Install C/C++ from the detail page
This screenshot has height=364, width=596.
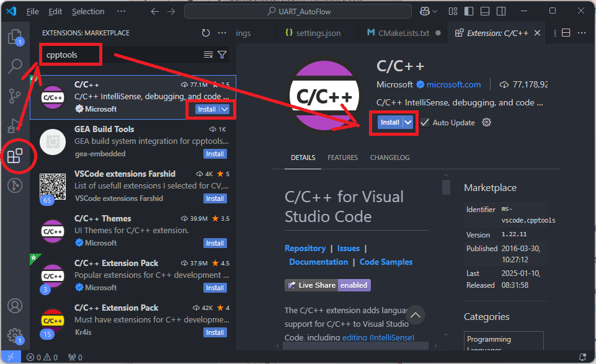(x=390, y=122)
